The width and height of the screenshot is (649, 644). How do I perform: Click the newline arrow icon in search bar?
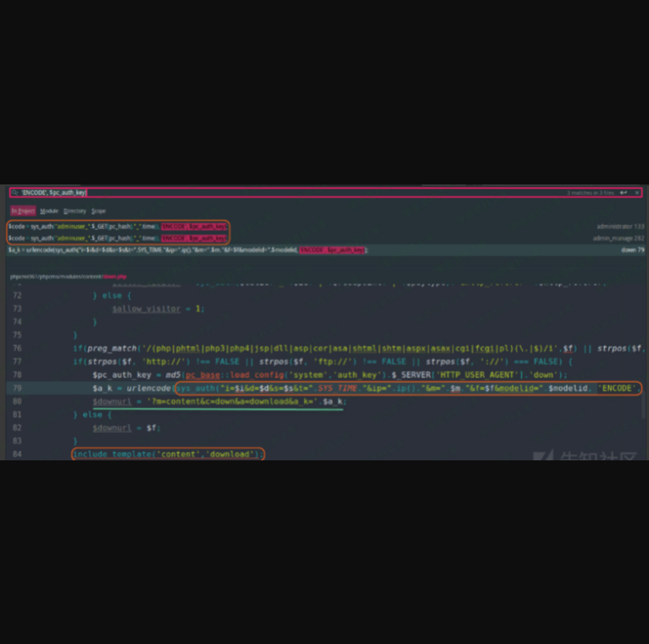(623, 193)
